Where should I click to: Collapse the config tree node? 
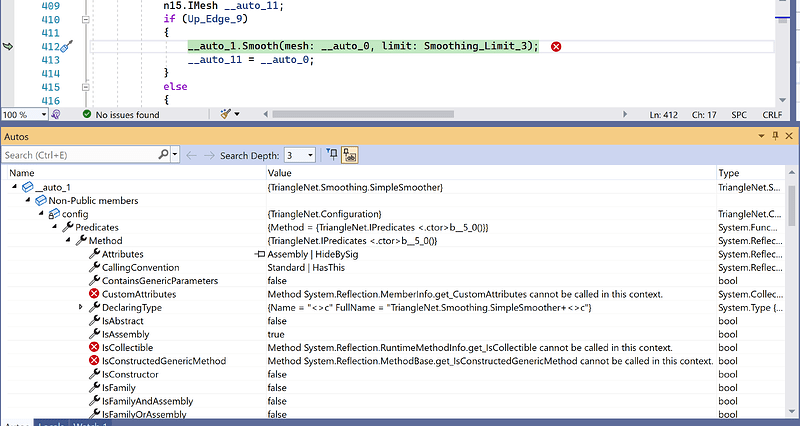pos(41,213)
